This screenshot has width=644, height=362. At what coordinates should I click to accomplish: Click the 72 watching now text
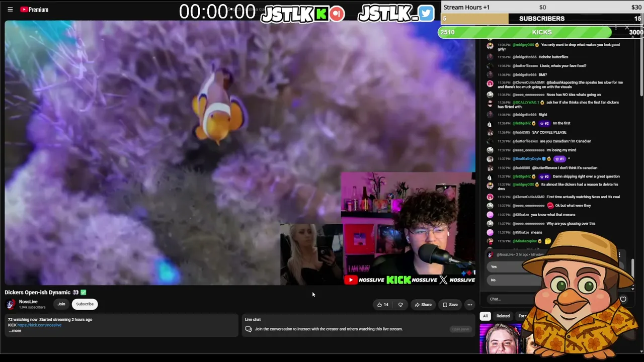23,319
